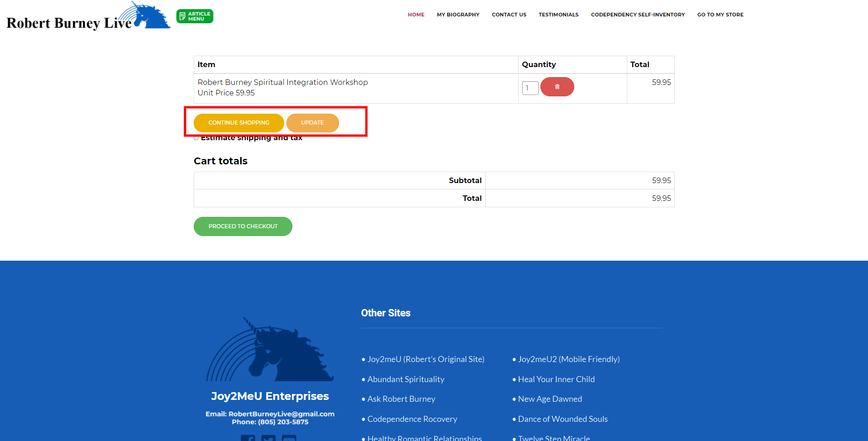The height and width of the screenshot is (441, 868).
Task: Open the YouTube icon in the footer
Action: pyautogui.click(x=289, y=438)
